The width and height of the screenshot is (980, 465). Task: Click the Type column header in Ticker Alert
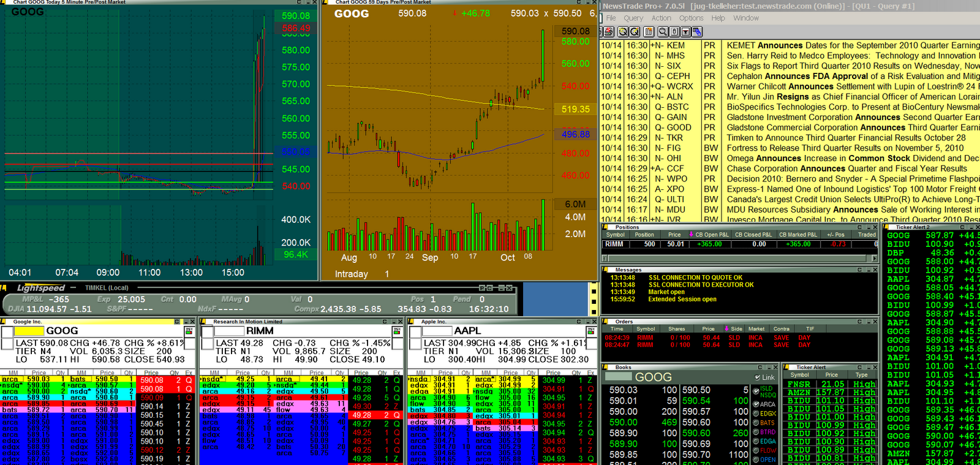click(x=862, y=375)
